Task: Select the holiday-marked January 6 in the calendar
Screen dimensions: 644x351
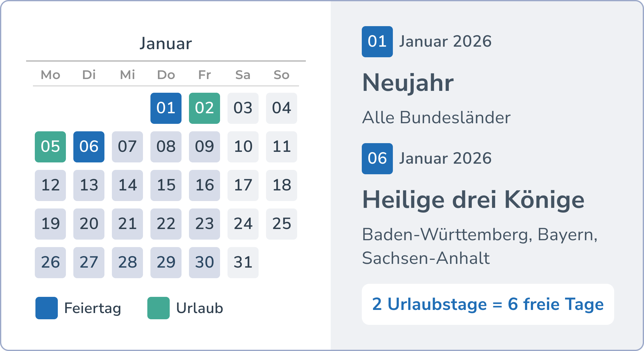Action: 89,147
